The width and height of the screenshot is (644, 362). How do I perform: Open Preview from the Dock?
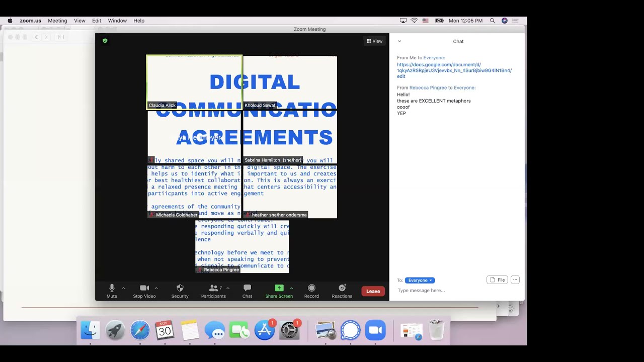click(326, 330)
